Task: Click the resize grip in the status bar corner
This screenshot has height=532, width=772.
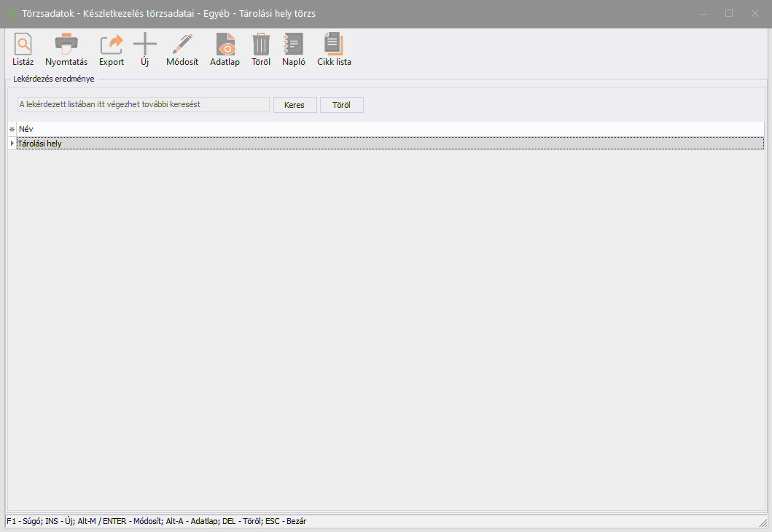Action: click(763, 522)
